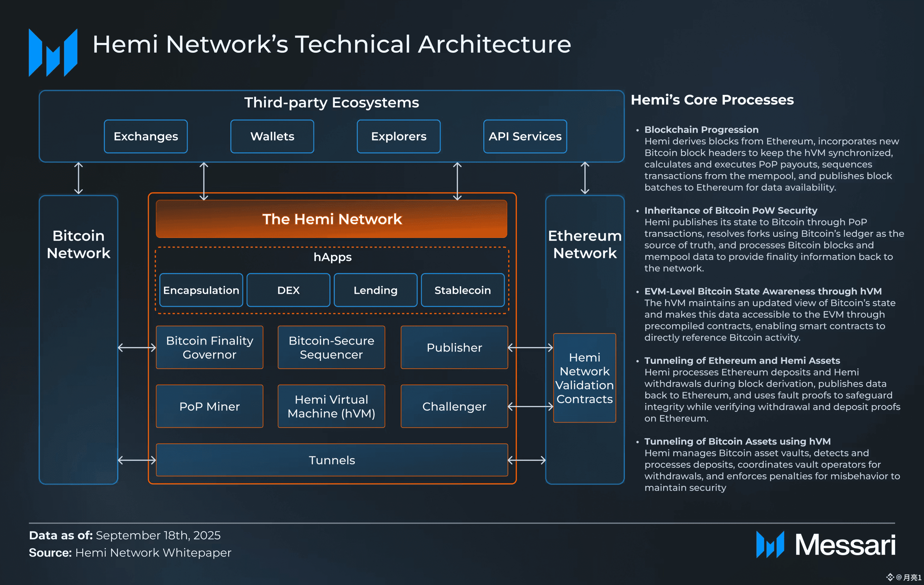Select the Wallets box
This screenshot has height=585, width=924.
pyautogui.click(x=272, y=137)
